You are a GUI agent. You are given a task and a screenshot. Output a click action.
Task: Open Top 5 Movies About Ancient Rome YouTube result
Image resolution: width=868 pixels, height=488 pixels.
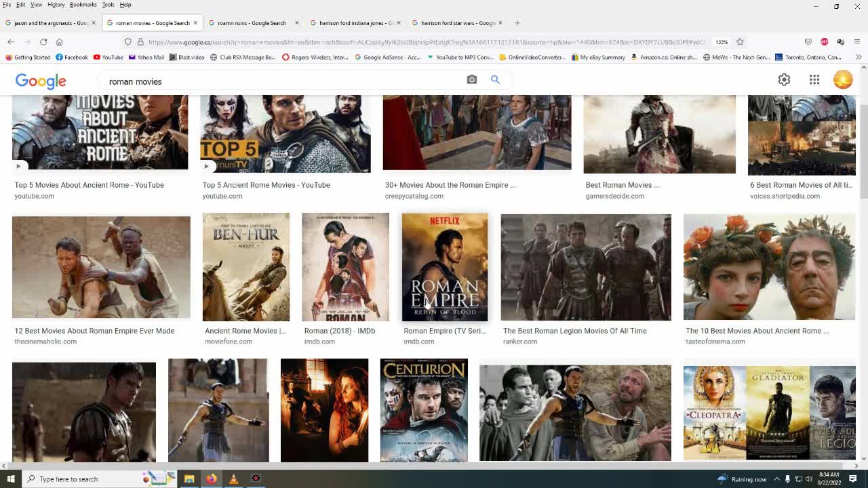pyautogui.click(x=89, y=185)
